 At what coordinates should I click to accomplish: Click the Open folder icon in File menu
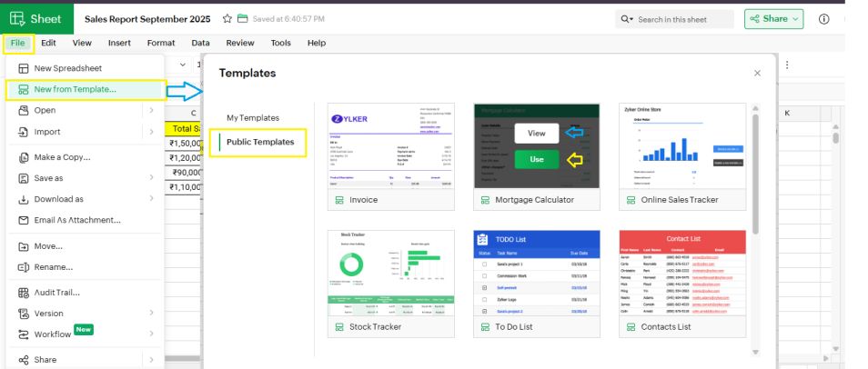(x=24, y=110)
